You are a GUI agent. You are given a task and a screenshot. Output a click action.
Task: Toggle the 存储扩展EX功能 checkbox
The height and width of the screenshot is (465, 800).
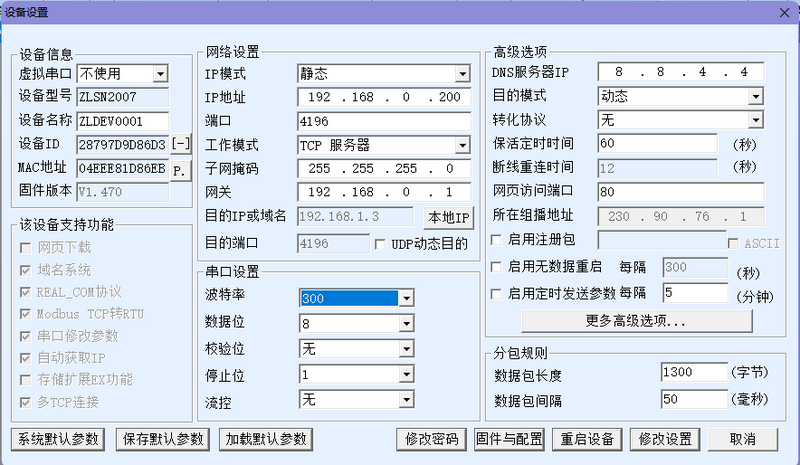click(25, 380)
